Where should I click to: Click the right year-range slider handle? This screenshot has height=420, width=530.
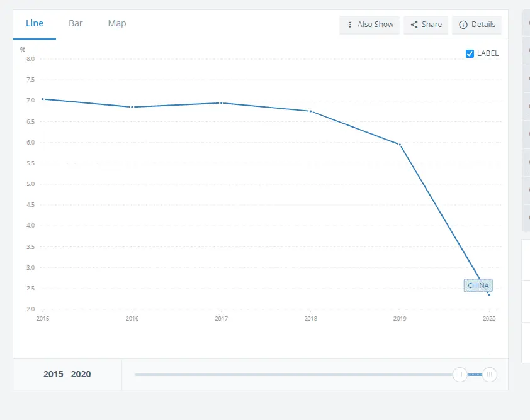pyautogui.click(x=489, y=375)
